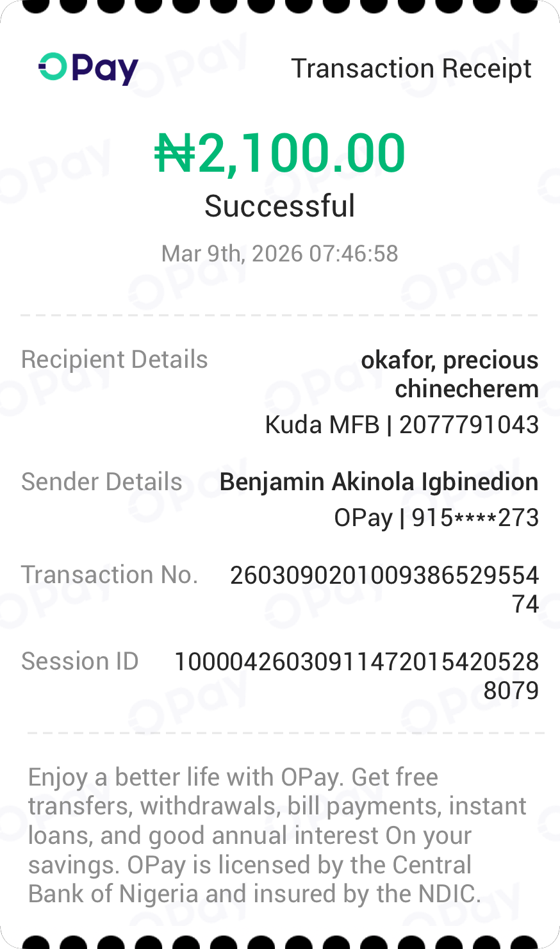
Task: Click the Kuda MFB account number
Action: click(x=402, y=425)
